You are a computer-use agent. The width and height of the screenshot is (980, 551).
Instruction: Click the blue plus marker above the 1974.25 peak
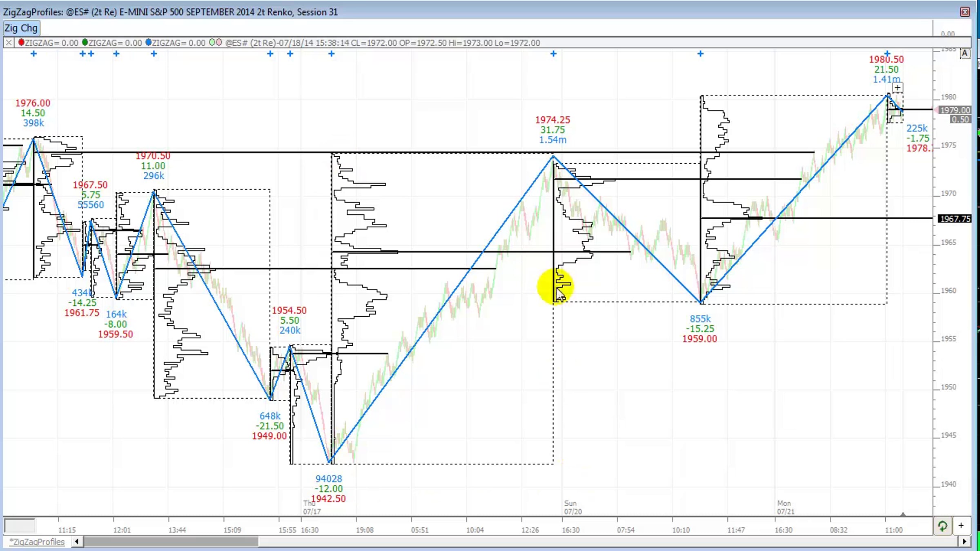click(x=553, y=54)
